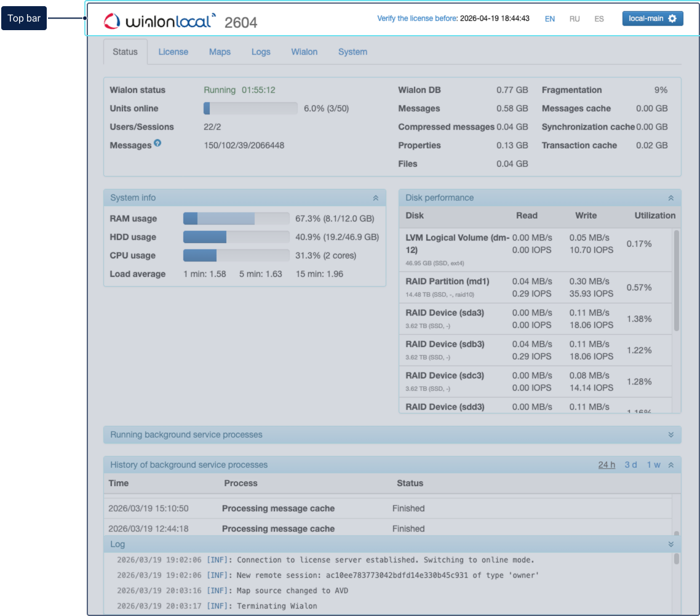Expand Running background service processes panel
The height and width of the screenshot is (616, 700).
click(x=670, y=435)
